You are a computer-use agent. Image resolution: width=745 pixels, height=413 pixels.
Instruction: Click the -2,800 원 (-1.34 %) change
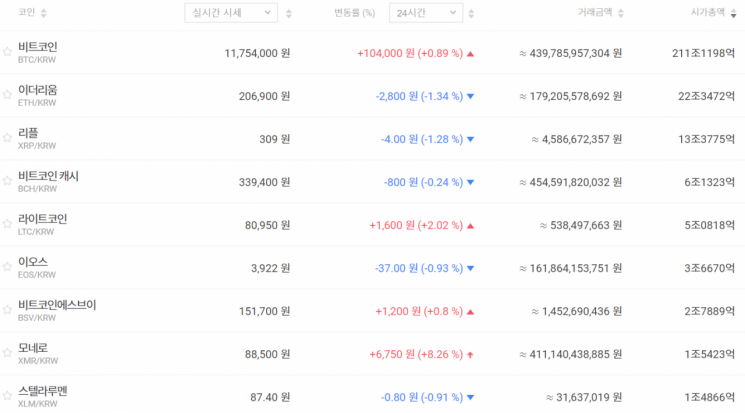(x=420, y=96)
